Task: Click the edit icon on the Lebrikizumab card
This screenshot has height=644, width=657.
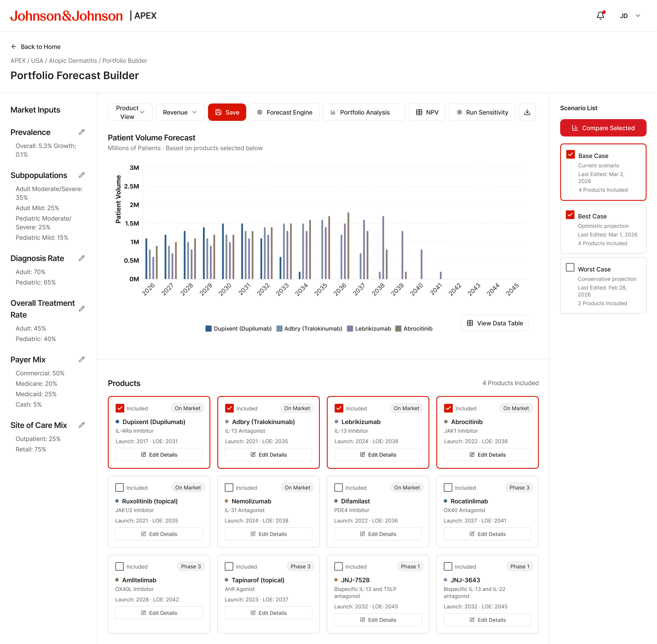Action: click(x=362, y=455)
